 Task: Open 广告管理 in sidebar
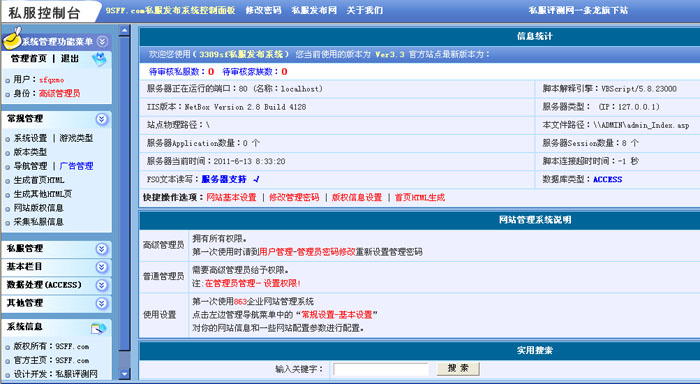pyautogui.click(x=76, y=166)
